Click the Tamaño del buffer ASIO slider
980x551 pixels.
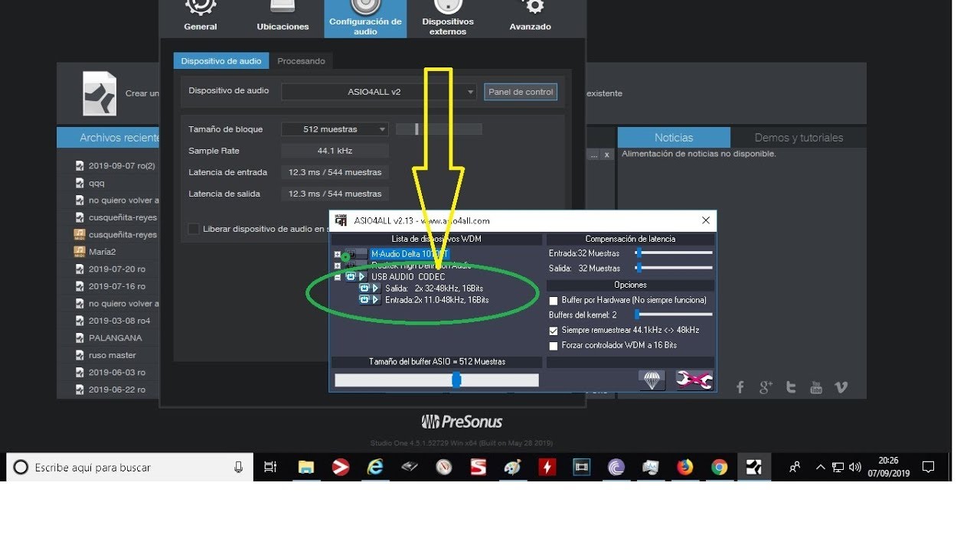[x=436, y=380]
